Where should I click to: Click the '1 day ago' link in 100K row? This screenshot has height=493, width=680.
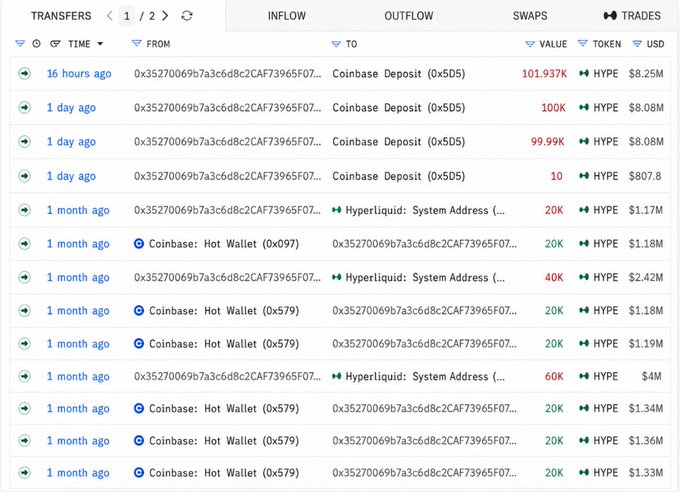pos(71,108)
